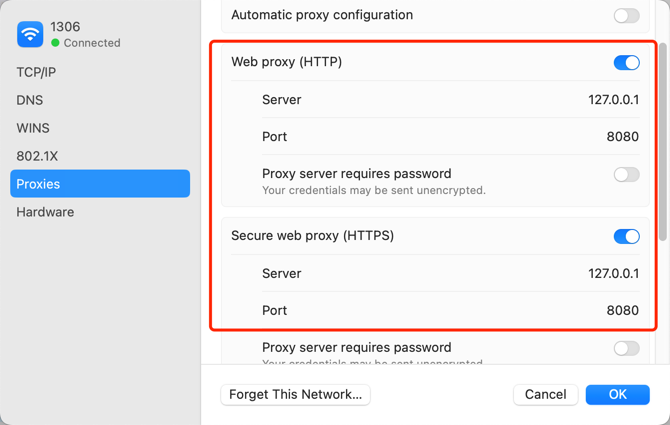Click the Web proxy (HTTP) Server field

(x=613, y=100)
